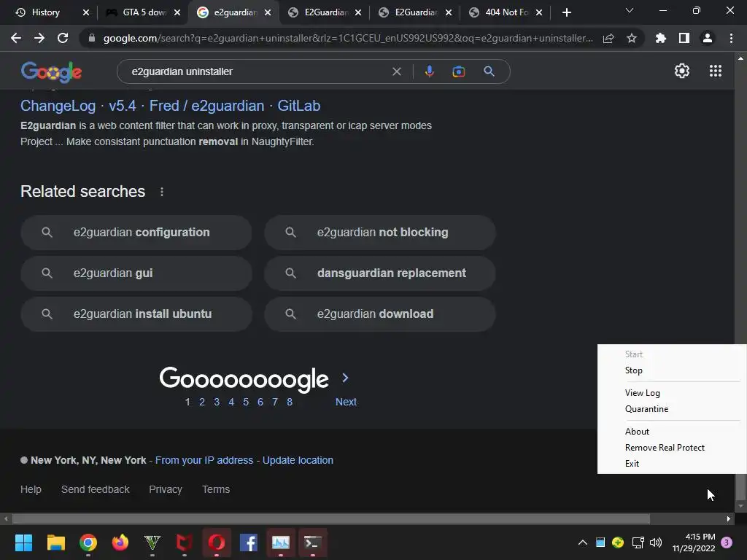This screenshot has width=747, height=560.
Task: Close the History tab
Action: click(x=86, y=12)
